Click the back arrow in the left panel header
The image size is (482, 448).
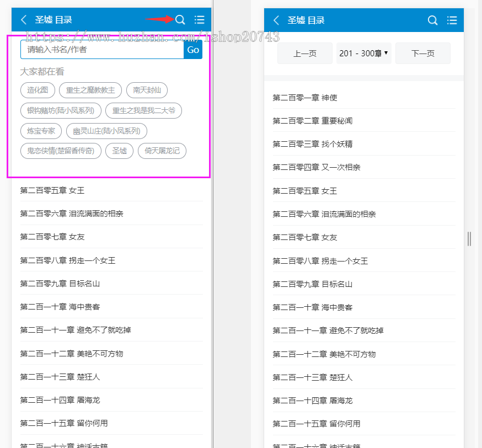click(x=24, y=20)
